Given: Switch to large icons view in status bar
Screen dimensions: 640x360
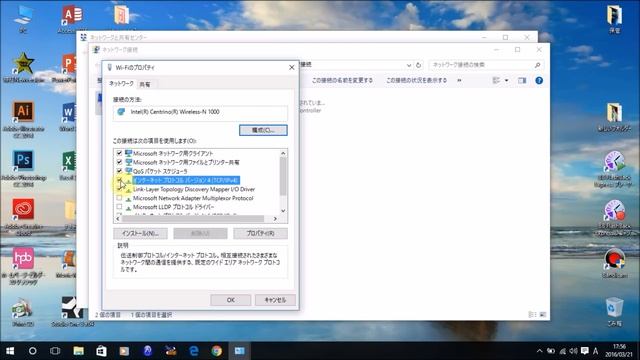Looking at the screenshot, I should tap(542, 315).
